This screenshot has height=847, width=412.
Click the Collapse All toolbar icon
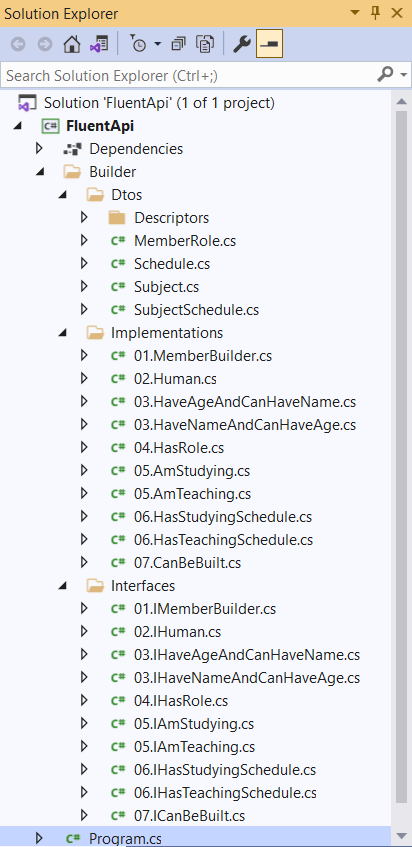click(179, 44)
